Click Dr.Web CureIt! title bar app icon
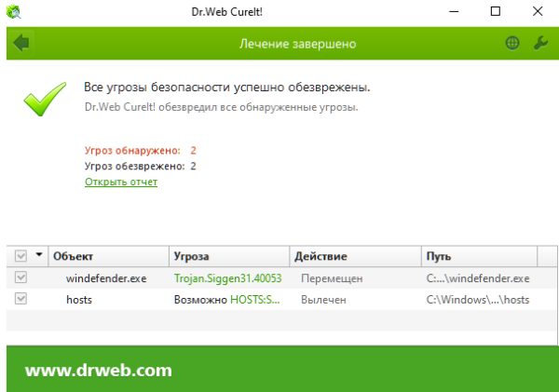Image resolution: width=559 pixels, height=392 pixels. (x=14, y=12)
